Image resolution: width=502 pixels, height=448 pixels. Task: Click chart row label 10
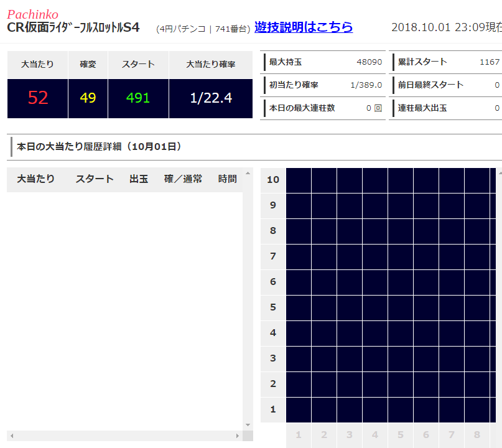(273, 180)
